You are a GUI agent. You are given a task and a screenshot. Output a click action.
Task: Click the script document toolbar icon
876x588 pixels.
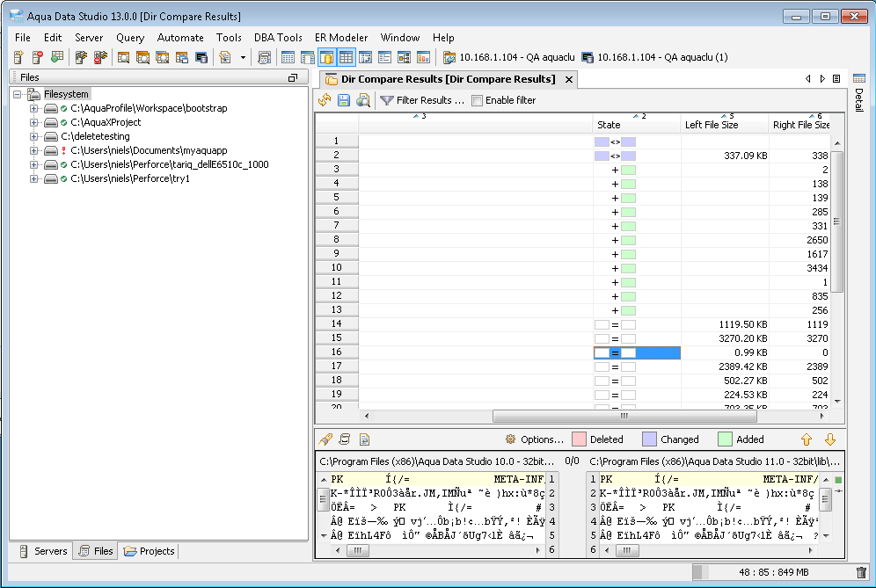pos(225,57)
